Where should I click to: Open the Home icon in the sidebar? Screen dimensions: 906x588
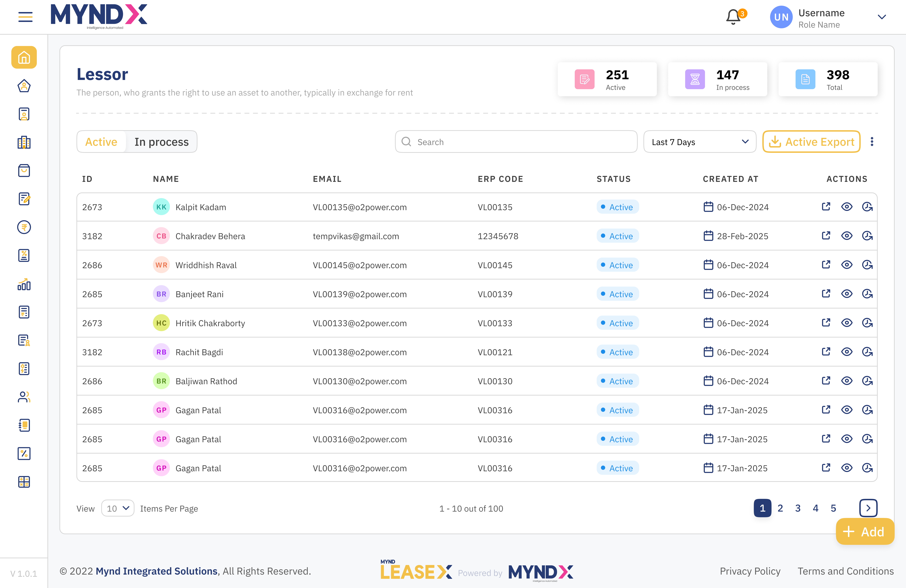coord(24,57)
